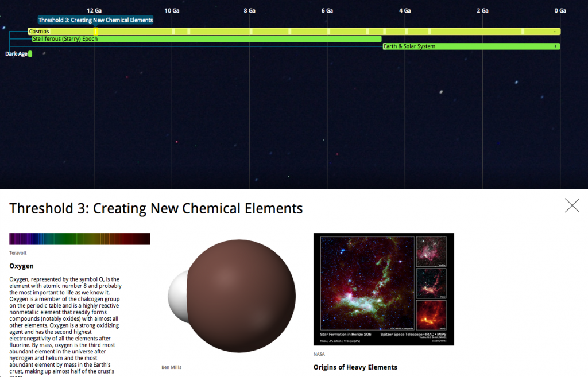This screenshot has height=377, width=588.
Task: Click the 0 Ga axis label
Action: coord(560,10)
